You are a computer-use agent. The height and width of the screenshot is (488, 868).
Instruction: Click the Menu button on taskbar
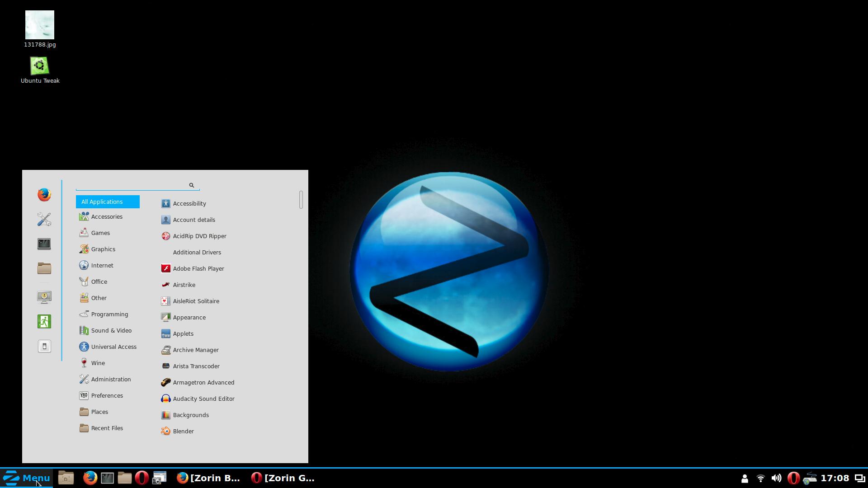click(26, 478)
